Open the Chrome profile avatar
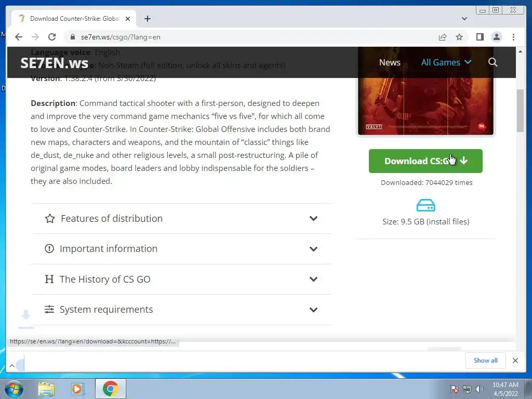532x399 pixels. pos(496,37)
